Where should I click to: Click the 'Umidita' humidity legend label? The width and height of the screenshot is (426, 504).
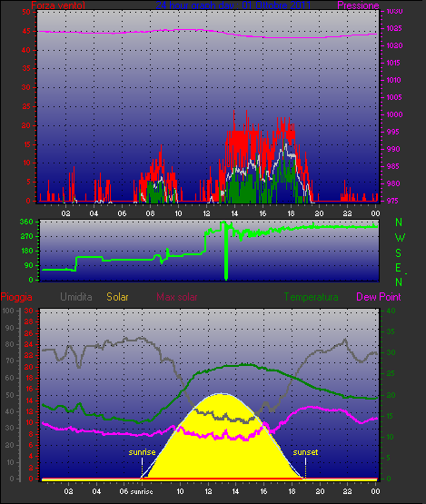[x=76, y=297]
